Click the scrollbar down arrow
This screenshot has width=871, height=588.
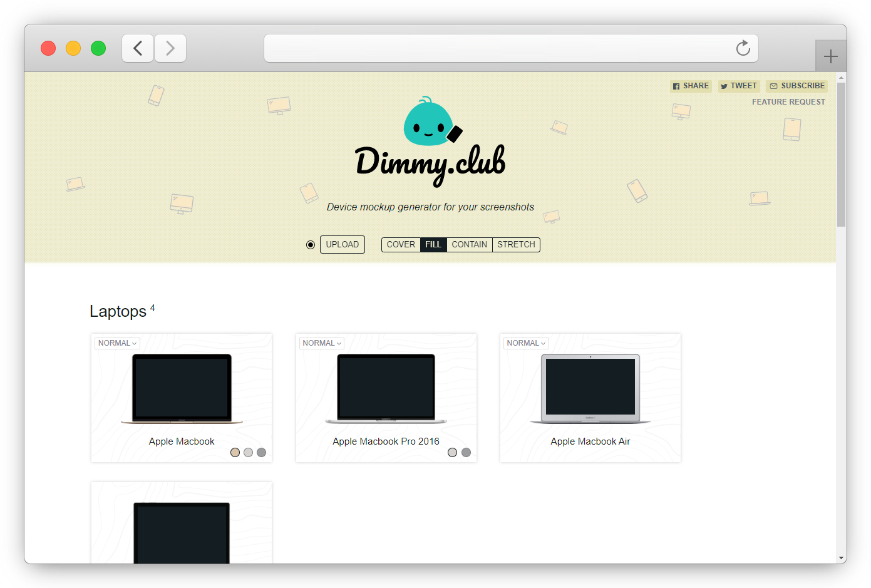841,558
